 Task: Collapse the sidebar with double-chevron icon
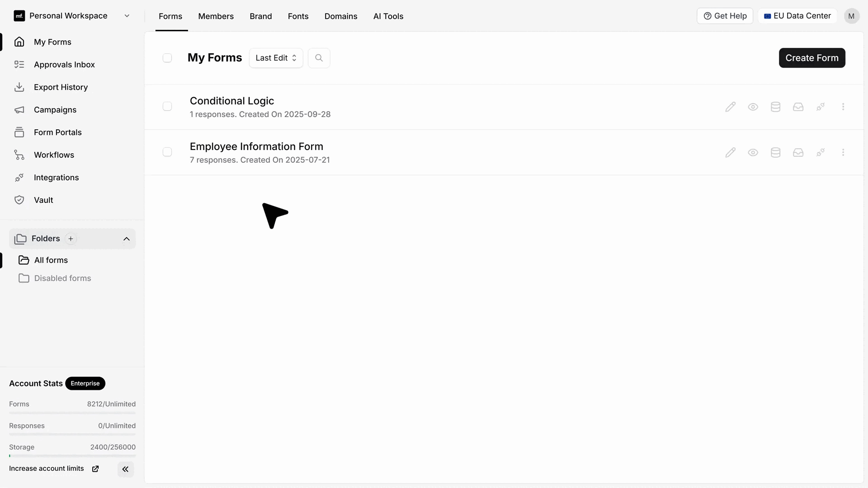tap(126, 469)
